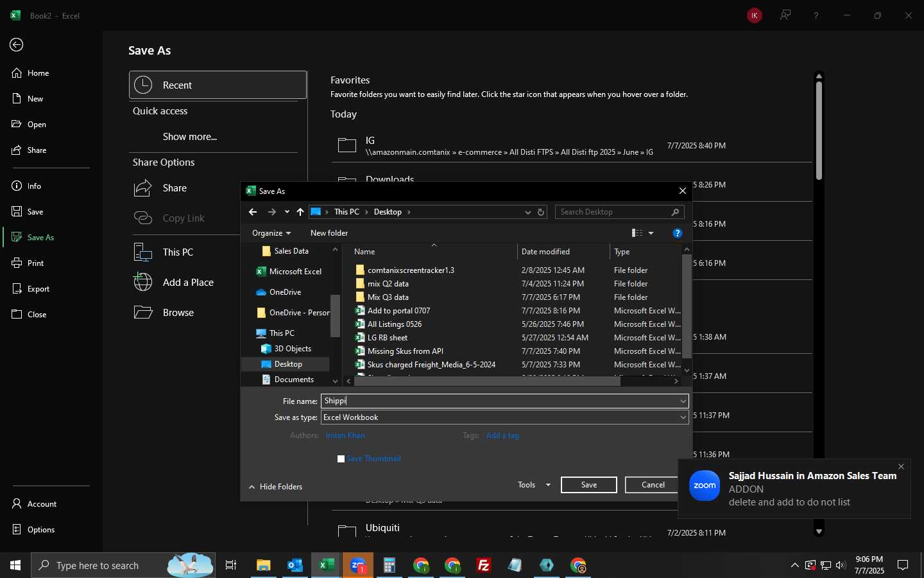This screenshot has height=578, width=924.
Task: Click the Add a tag link
Action: 502,435
